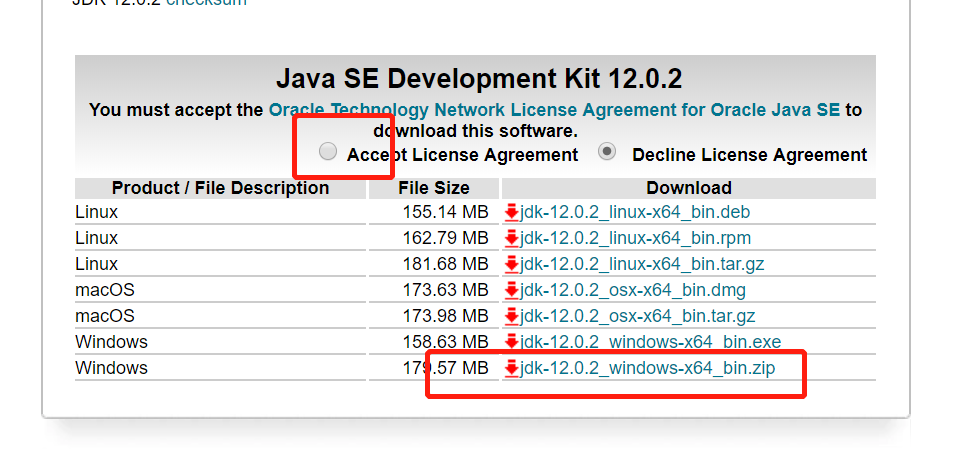Image resolution: width=967 pixels, height=458 pixels.
Task: Download jdk-12.0.2_linux-x64_bin.tar.gz file
Action: click(x=642, y=264)
